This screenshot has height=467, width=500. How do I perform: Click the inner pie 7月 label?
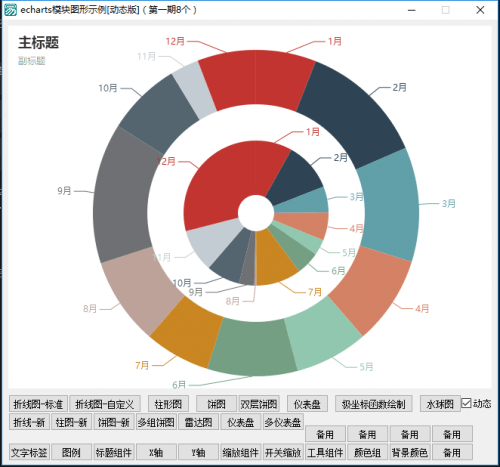click(x=315, y=292)
